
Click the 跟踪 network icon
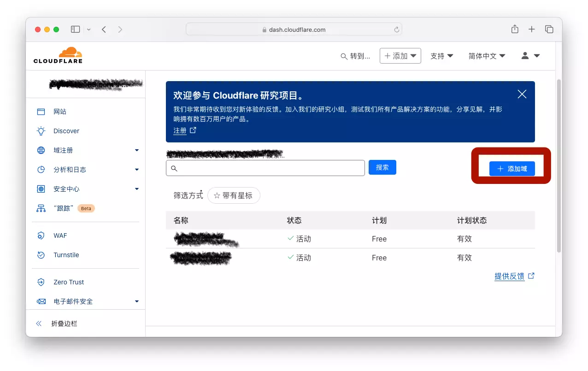41,208
